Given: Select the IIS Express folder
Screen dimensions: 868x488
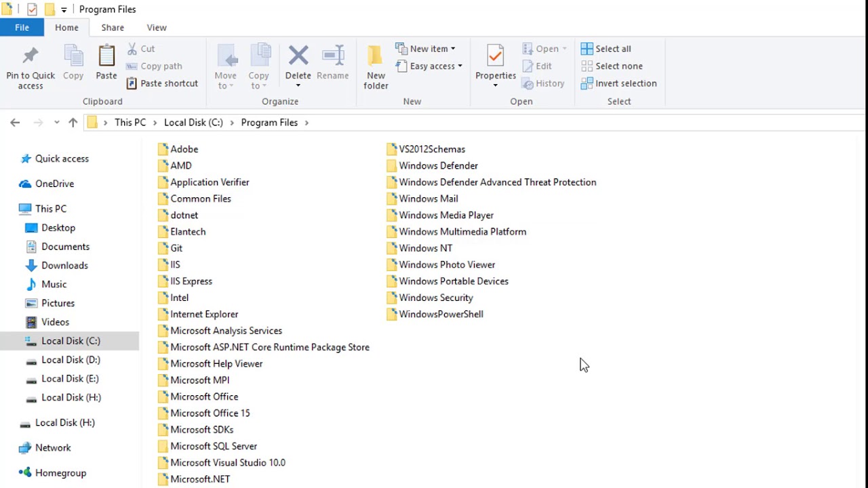Looking at the screenshot, I should tap(185, 281).
